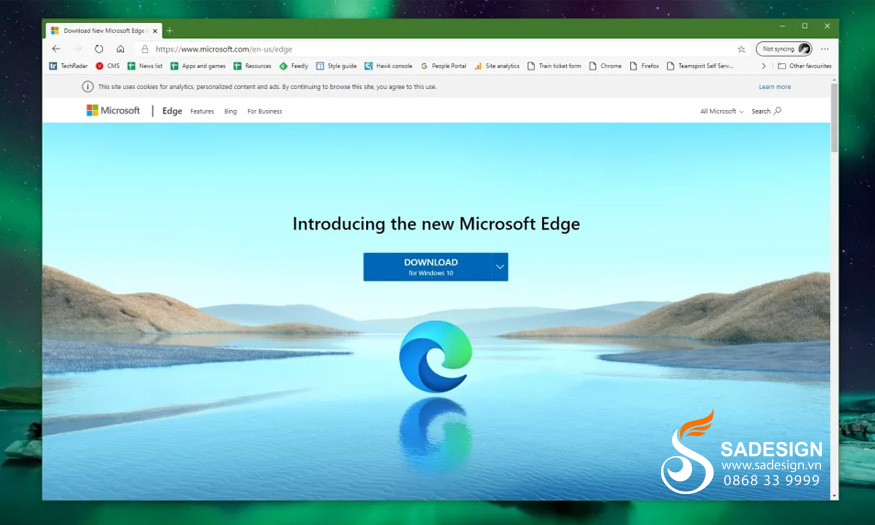
Task: Click the page vertical scrollbar thumb
Action: tap(834, 117)
